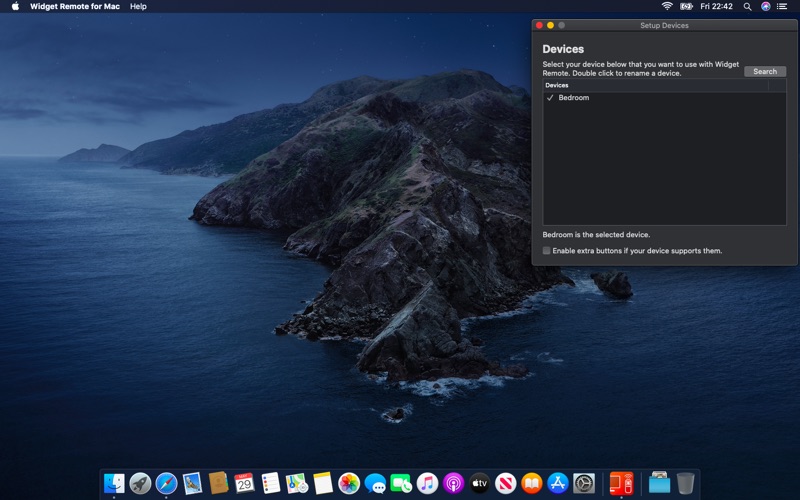Open System Preferences from the Dock
800x500 pixels.
(584, 484)
